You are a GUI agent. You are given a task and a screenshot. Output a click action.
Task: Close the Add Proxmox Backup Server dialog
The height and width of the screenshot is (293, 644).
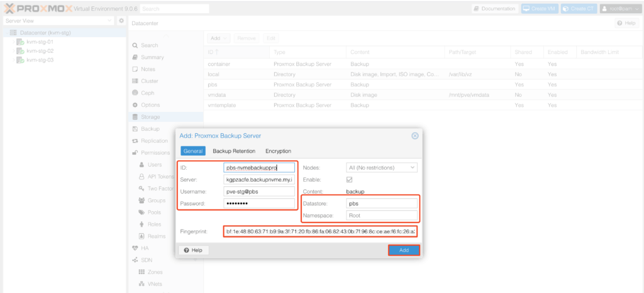point(414,136)
